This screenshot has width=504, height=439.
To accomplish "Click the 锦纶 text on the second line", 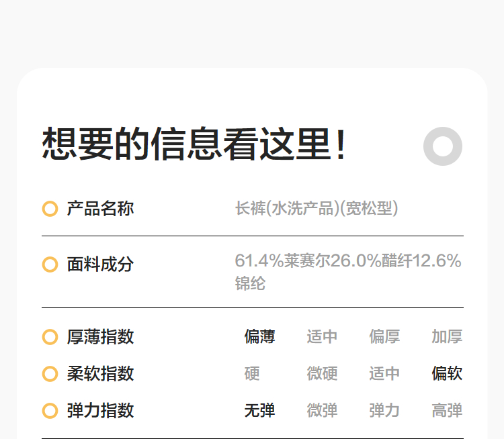I will [250, 283].
